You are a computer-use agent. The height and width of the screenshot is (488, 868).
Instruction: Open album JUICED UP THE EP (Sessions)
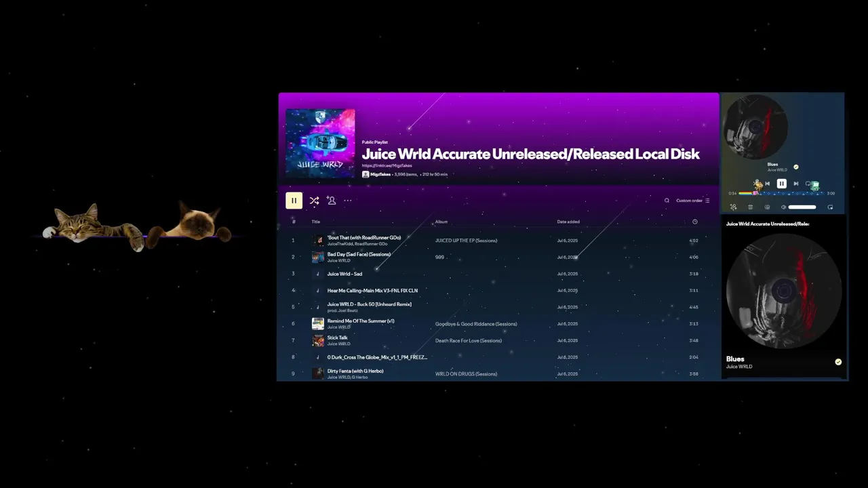point(466,241)
